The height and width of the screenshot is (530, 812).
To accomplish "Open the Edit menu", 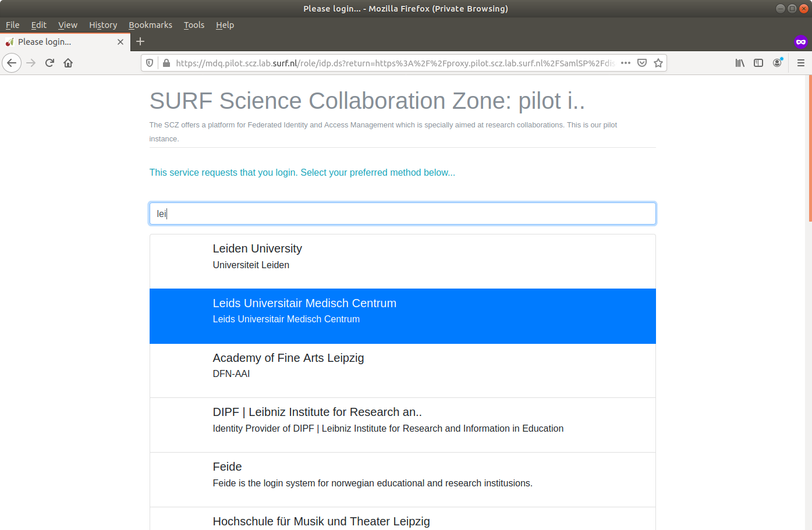I will [x=39, y=25].
